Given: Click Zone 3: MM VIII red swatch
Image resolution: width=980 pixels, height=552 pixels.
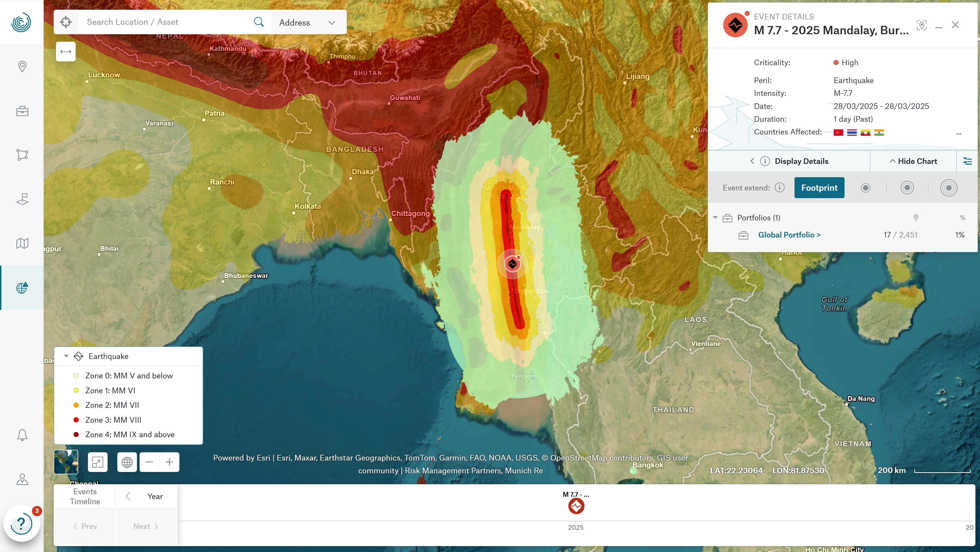Looking at the screenshot, I should click(76, 420).
